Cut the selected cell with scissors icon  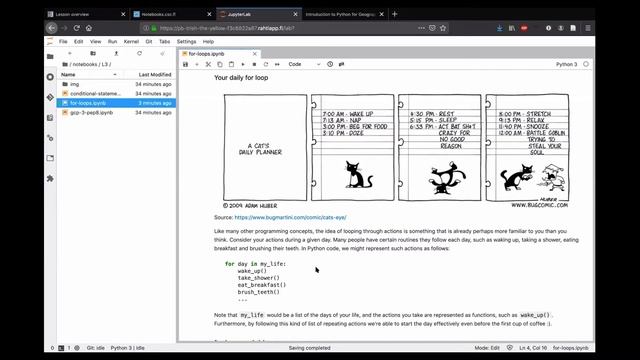pos(208,64)
